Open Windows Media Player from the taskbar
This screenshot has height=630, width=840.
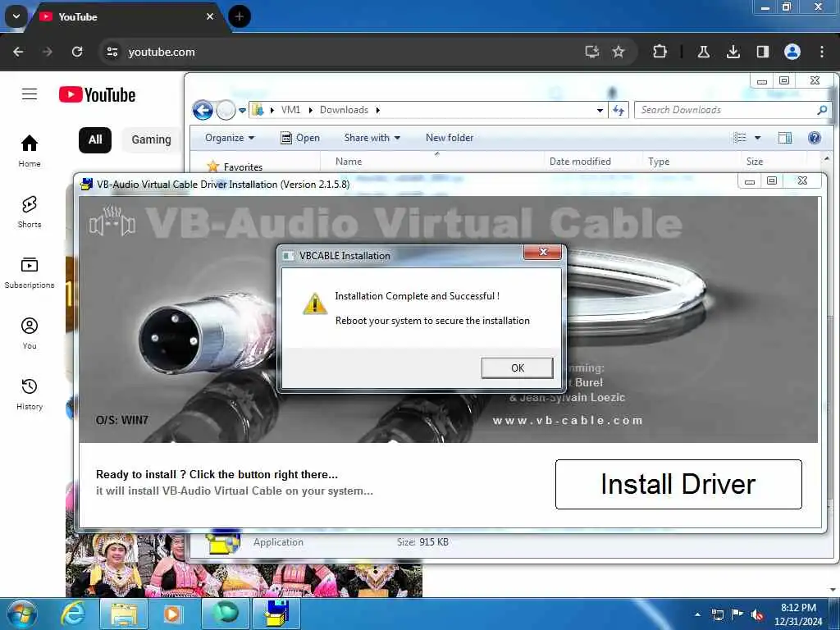pos(172,614)
